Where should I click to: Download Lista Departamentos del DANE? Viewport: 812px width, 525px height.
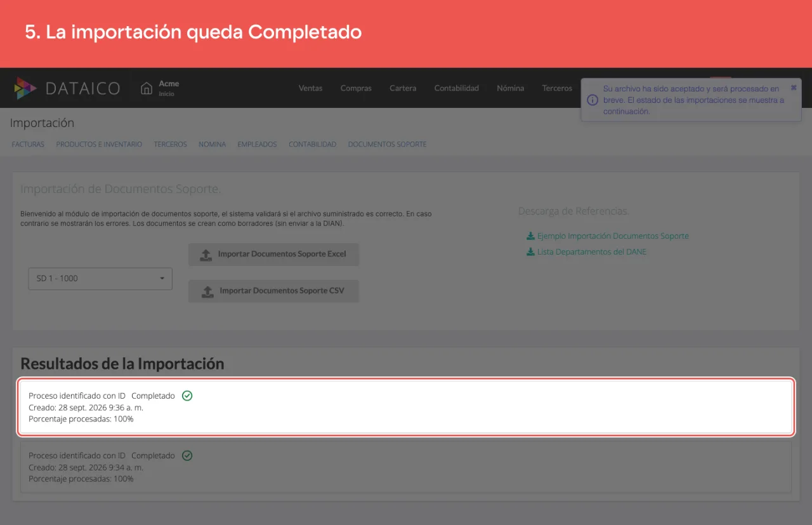[592, 252]
